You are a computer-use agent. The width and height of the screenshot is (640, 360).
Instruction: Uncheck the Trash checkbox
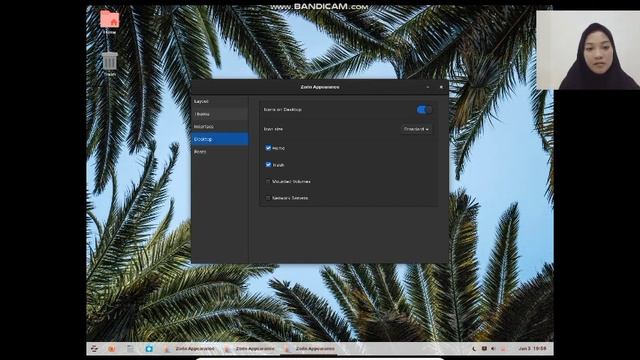[268, 164]
